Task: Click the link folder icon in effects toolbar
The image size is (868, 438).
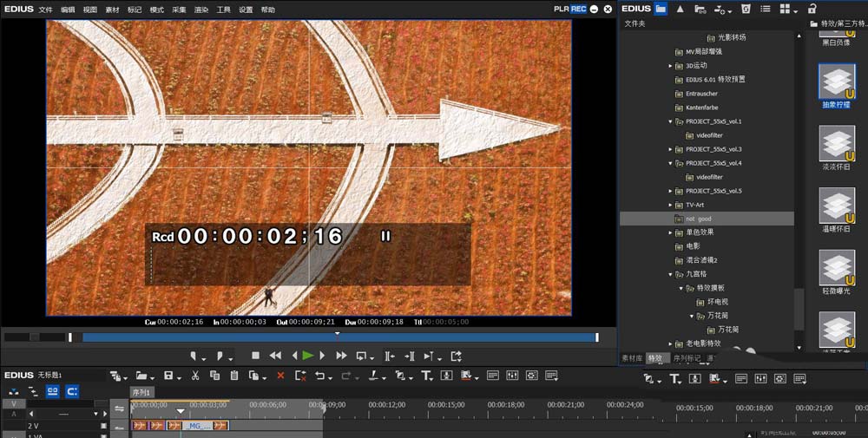Action: [700, 9]
